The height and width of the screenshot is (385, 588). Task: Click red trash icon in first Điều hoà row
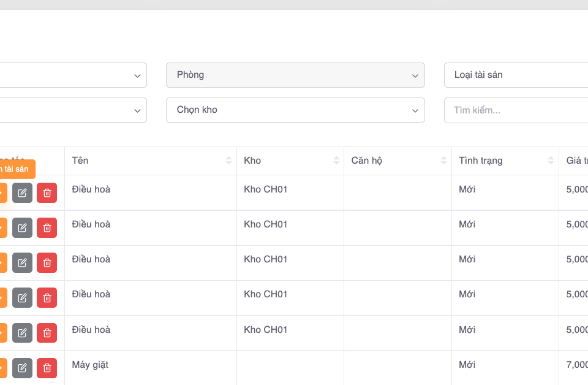47,192
